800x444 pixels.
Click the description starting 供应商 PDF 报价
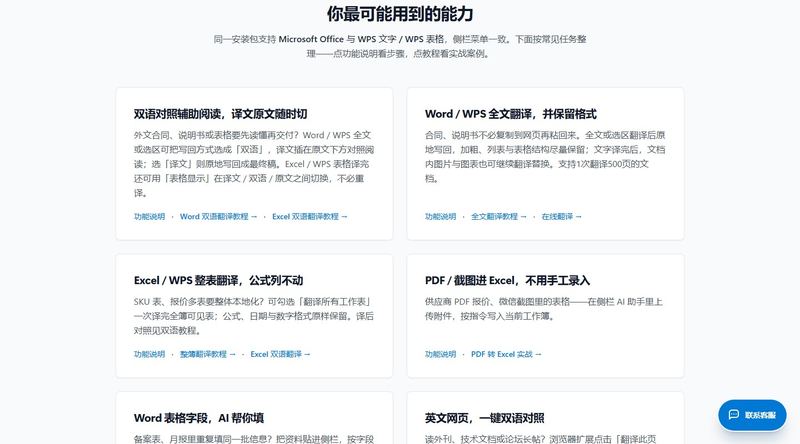tap(544, 309)
